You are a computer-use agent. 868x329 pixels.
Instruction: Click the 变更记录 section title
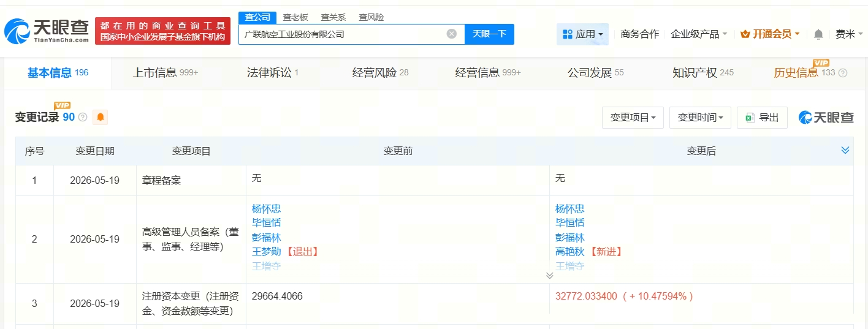tap(37, 117)
